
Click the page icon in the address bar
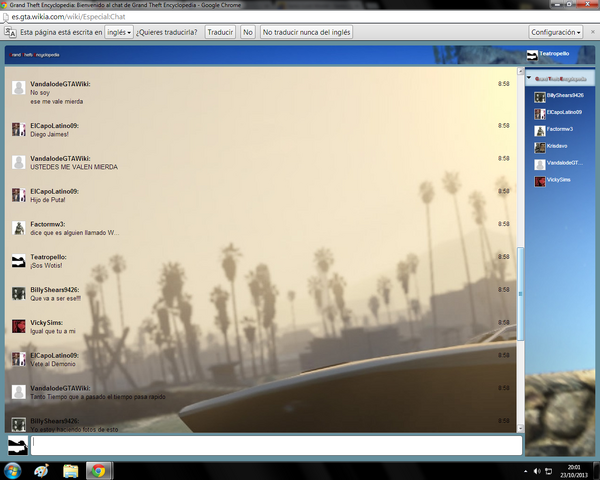[6, 17]
